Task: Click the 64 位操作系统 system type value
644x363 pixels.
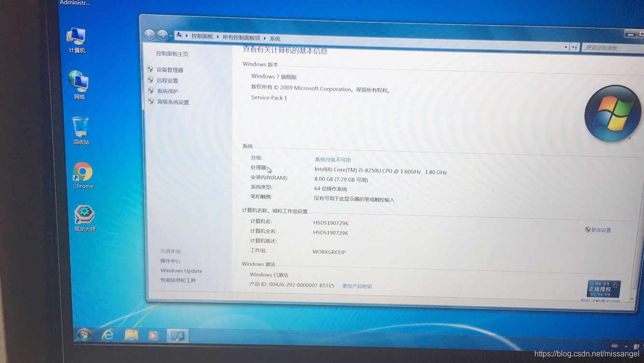Action: pos(330,189)
